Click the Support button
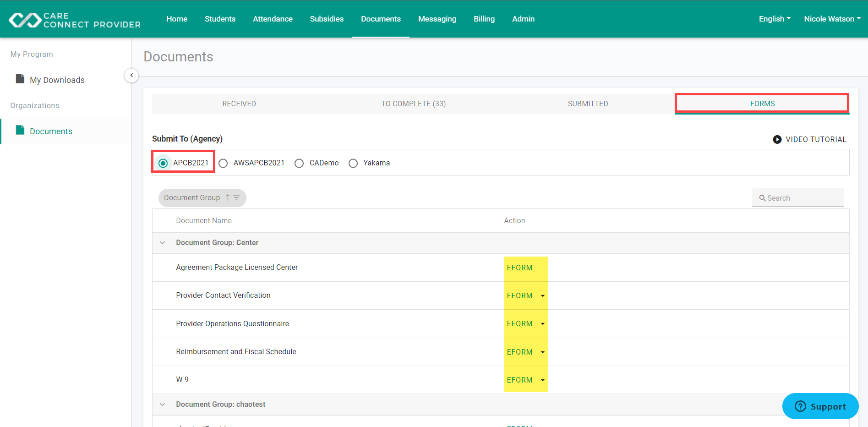The height and width of the screenshot is (427, 868). pyautogui.click(x=820, y=406)
